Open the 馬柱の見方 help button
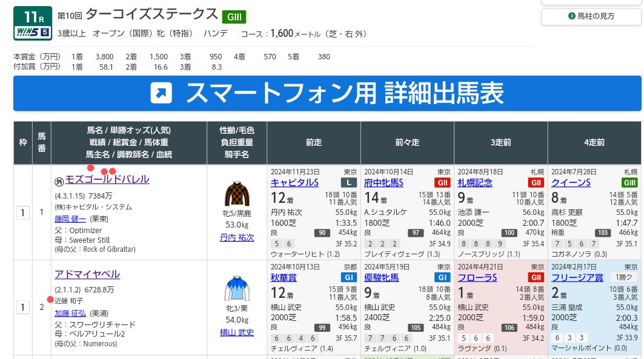This screenshot has height=359, width=644. click(591, 16)
